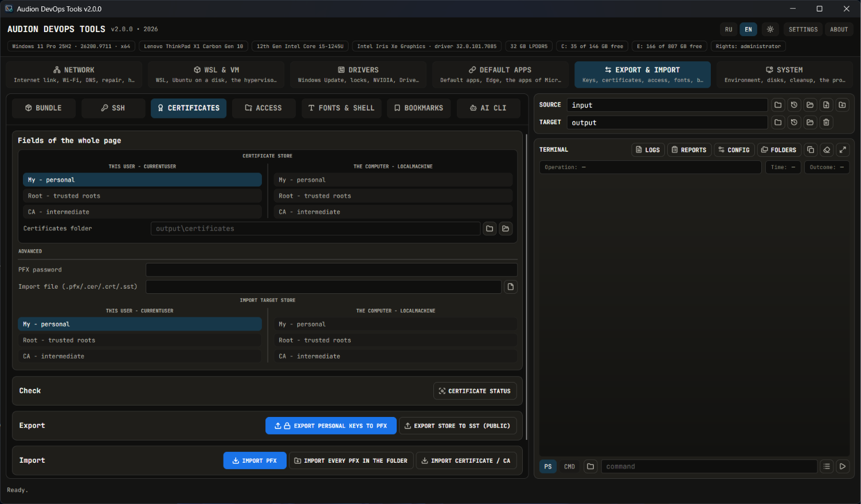
Task: Open the SOURCE folder in Explorer
Action: tap(810, 105)
